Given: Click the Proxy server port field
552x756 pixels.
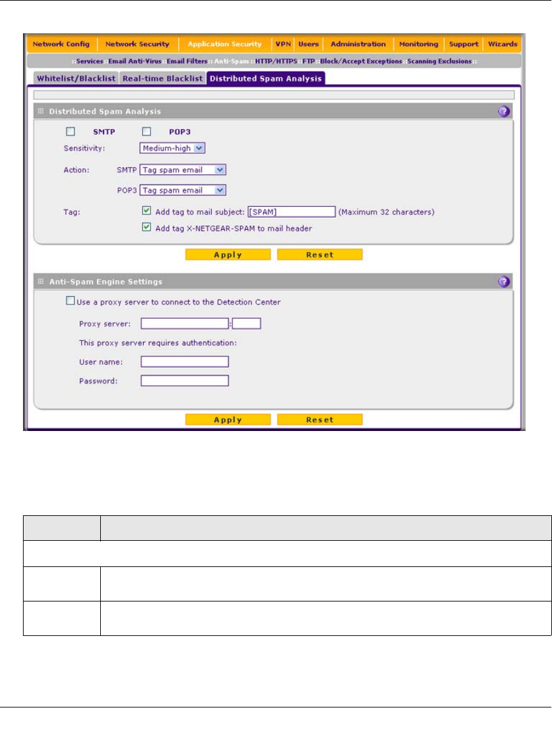Looking at the screenshot, I should (246, 324).
